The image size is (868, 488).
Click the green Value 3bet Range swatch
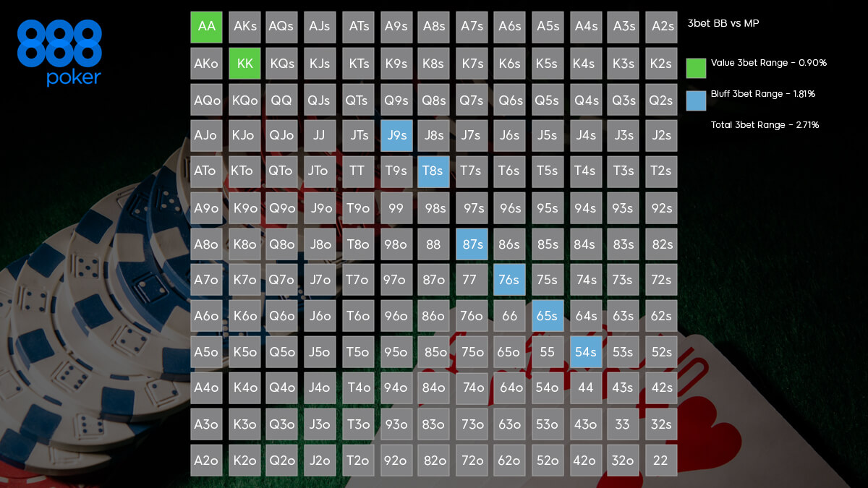696,68
